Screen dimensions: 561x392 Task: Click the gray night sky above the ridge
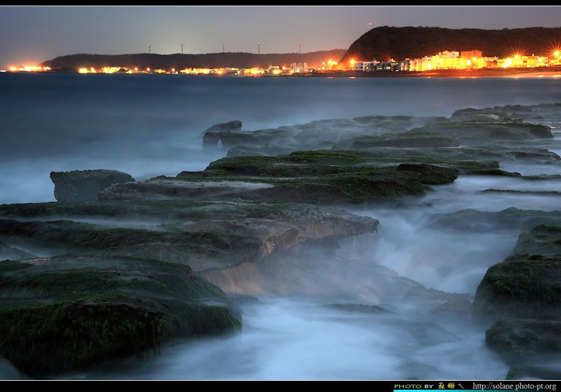[168, 28]
